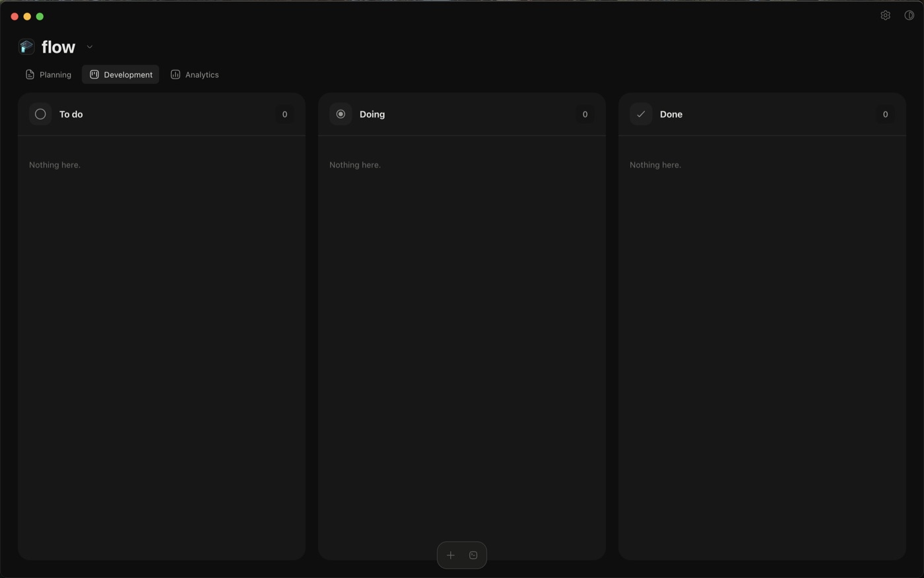Image resolution: width=924 pixels, height=578 pixels.
Task: Click the Done column count badge
Action: pyautogui.click(x=885, y=114)
